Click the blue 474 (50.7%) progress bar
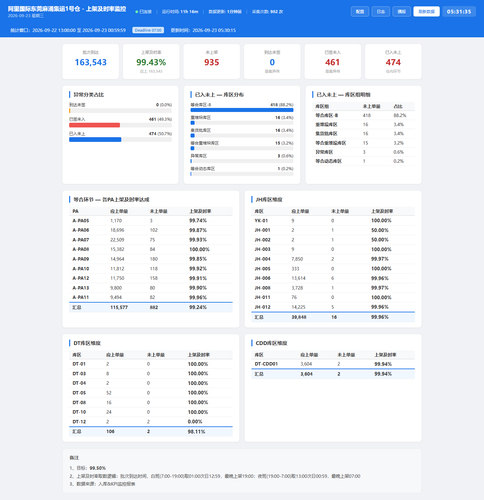The image size is (484, 500). (x=95, y=140)
